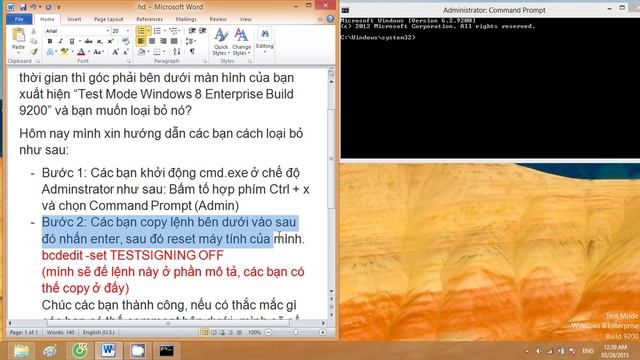Click the 100% zoom level button
This screenshot has width=640, height=360.
point(254,333)
